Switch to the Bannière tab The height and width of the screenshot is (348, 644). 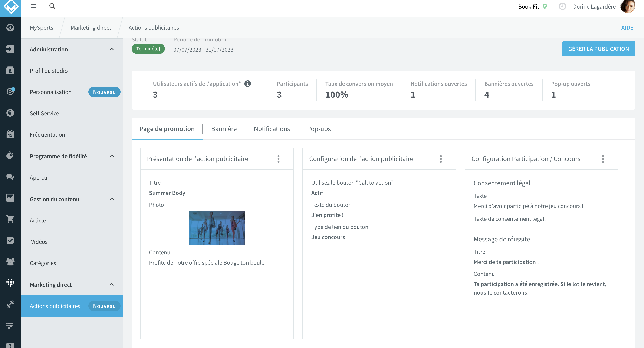pos(224,129)
